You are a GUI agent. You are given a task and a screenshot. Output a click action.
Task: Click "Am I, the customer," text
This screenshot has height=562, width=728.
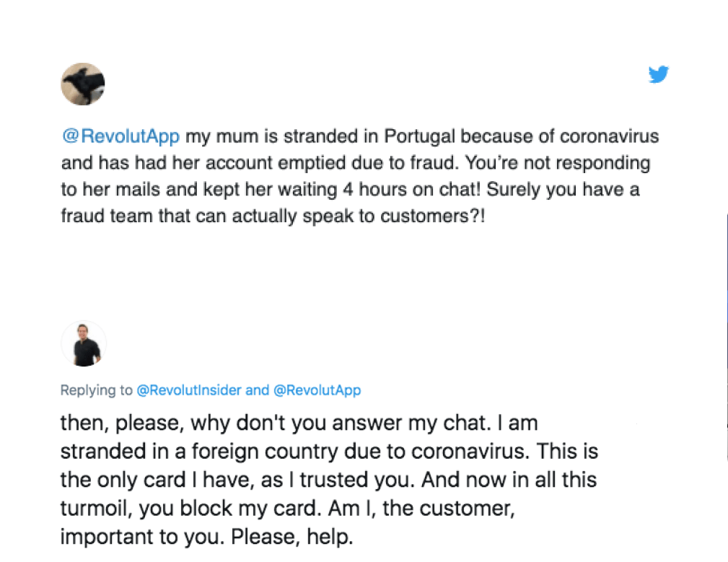(420, 509)
